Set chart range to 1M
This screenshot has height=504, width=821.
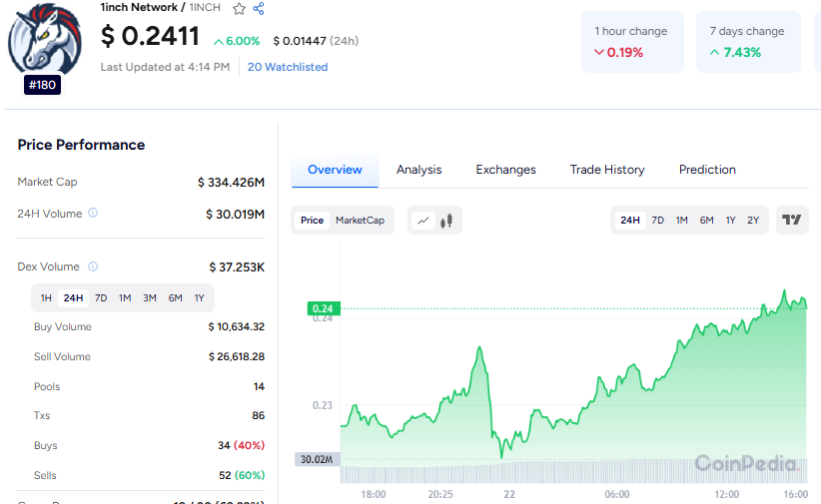[x=682, y=221]
